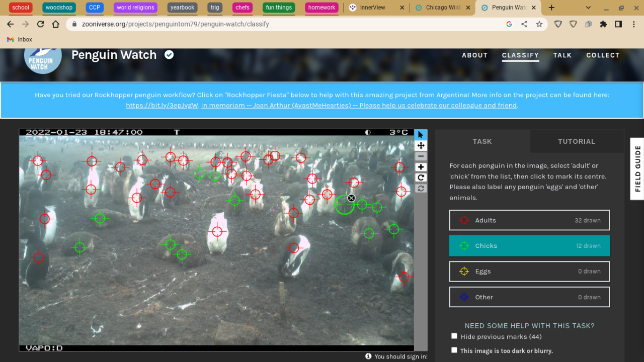Open the COLLECT section
Screen dimensions: 644x362
tap(603, 55)
